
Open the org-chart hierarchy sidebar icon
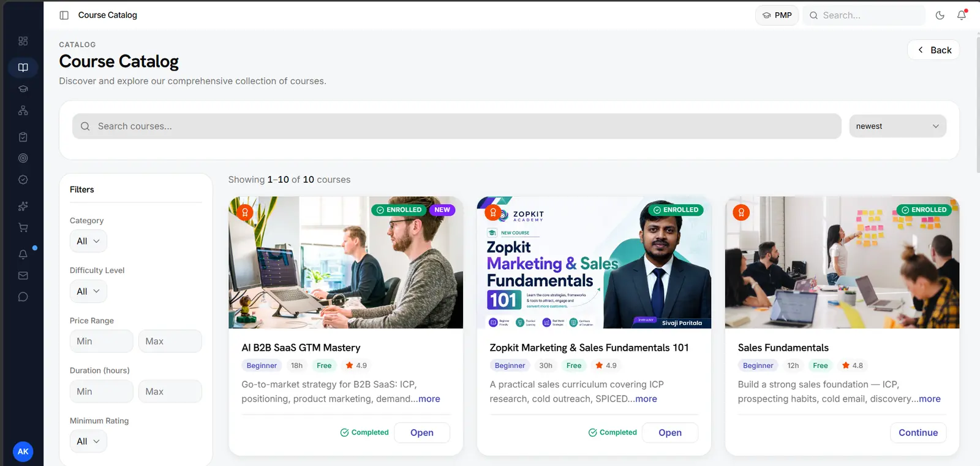23,110
